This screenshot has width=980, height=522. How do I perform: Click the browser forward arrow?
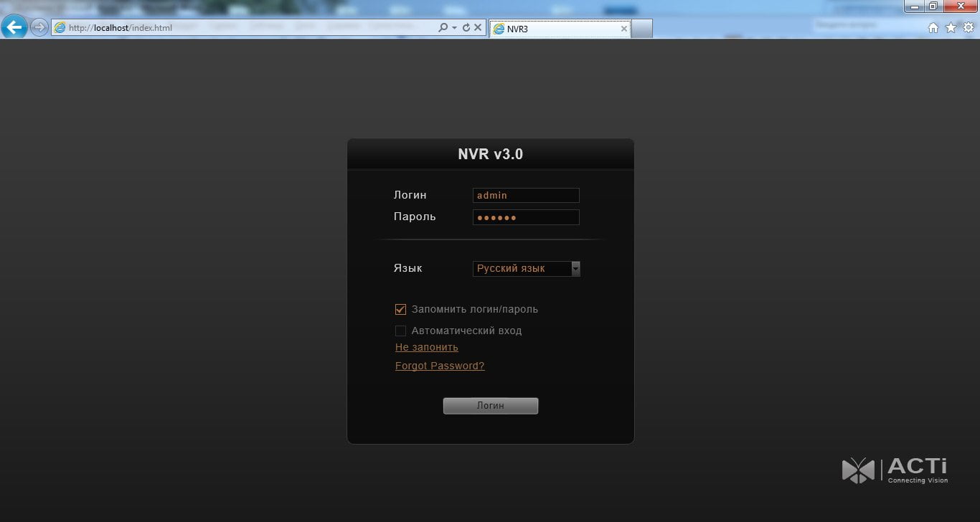tap(39, 28)
